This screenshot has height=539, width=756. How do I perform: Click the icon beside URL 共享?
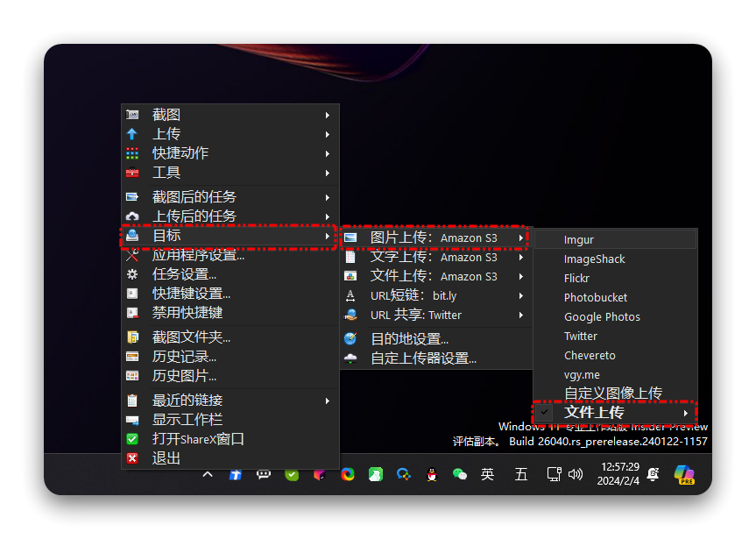pos(350,316)
